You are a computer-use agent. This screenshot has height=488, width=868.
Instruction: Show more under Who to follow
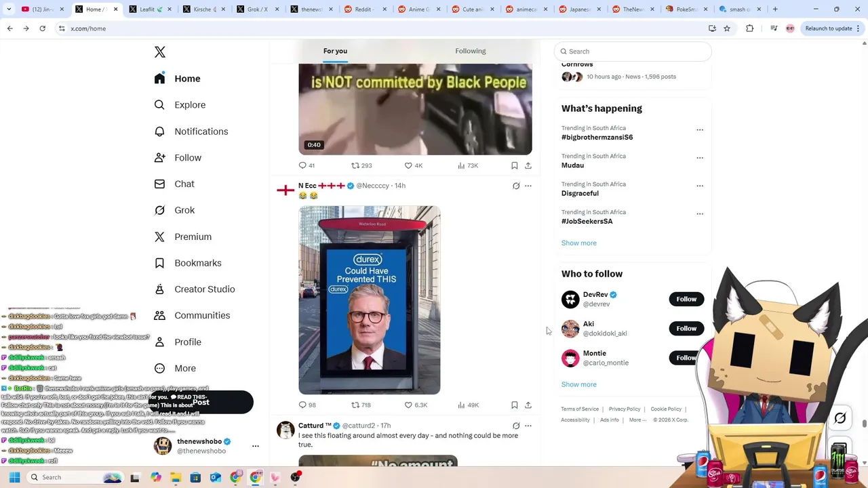point(579,384)
